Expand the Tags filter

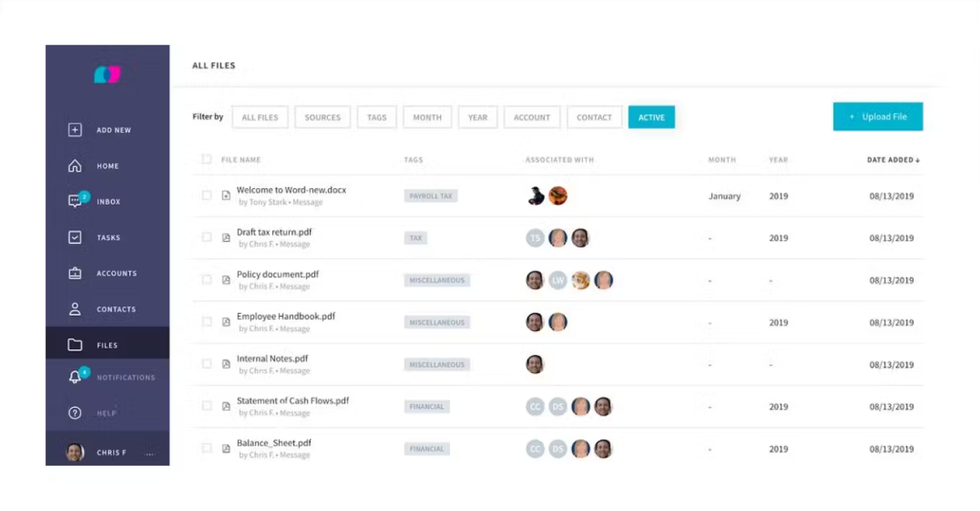[x=377, y=117]
